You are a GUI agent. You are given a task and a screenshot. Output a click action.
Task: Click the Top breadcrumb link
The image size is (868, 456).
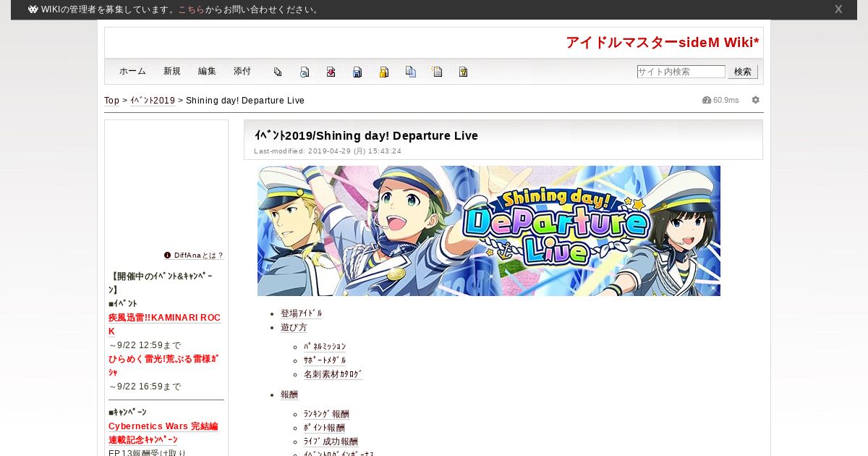point(111,101)
